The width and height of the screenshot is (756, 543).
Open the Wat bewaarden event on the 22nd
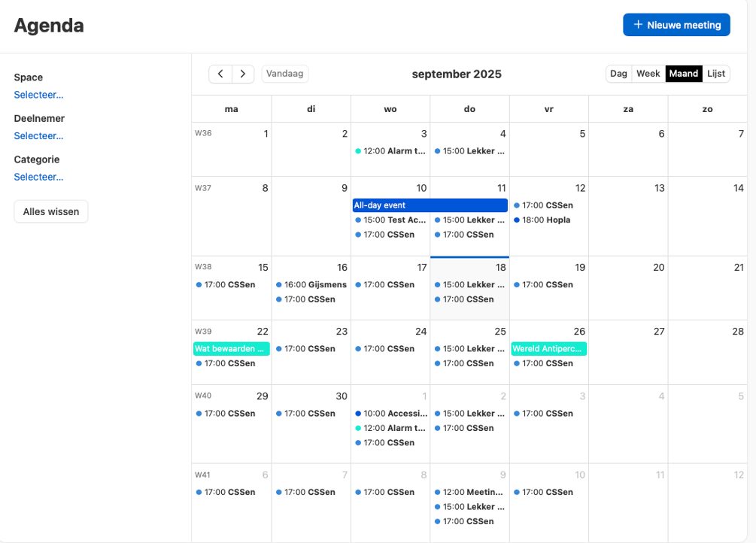(231, 349)
